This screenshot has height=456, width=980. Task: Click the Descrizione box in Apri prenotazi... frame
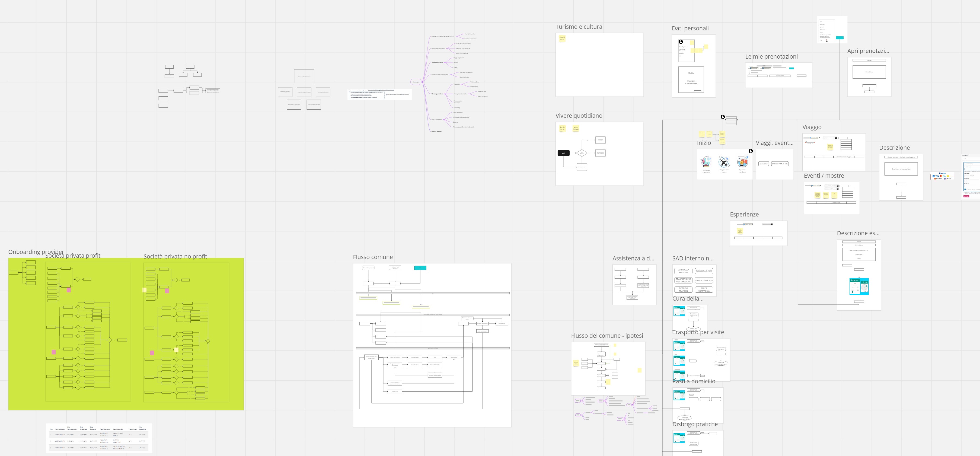tap(869, 72)
